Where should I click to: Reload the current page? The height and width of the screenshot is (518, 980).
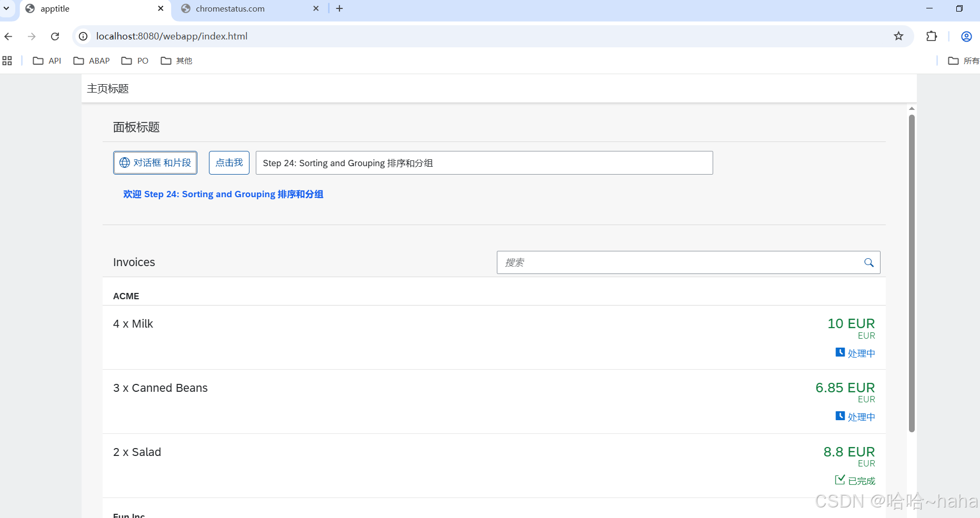coord(55,36)
